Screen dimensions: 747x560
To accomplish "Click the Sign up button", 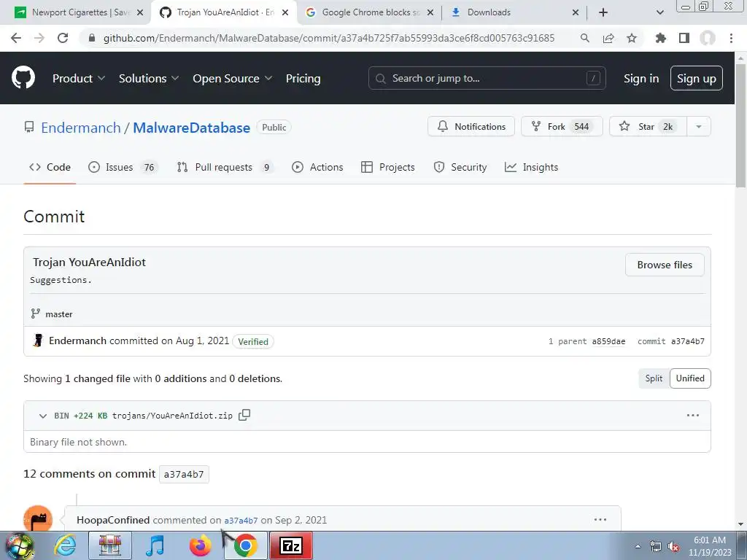I will tap(697, 79).
